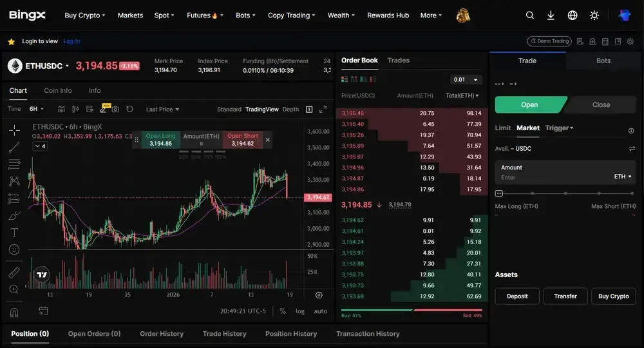Click the Log In link
This screenshot has height=348, width=644.
click(x=71, y=41)
